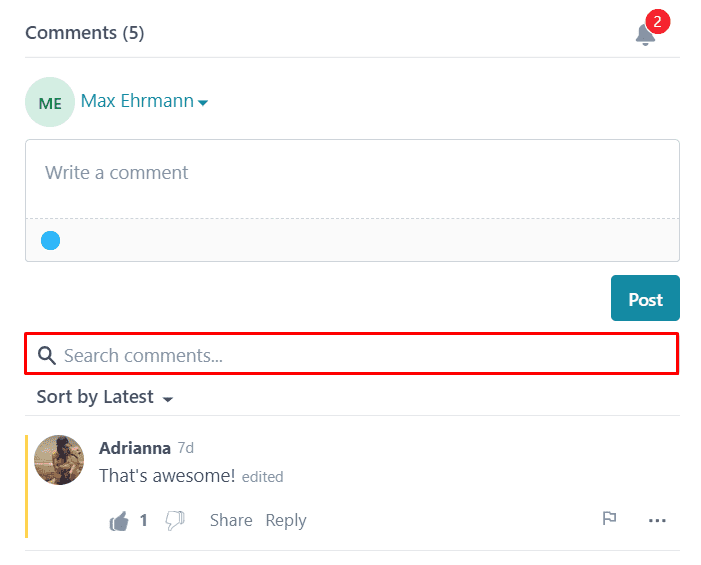
Task: Like Adrianna's comment with thumbs up
Action: tap(119, 521)
